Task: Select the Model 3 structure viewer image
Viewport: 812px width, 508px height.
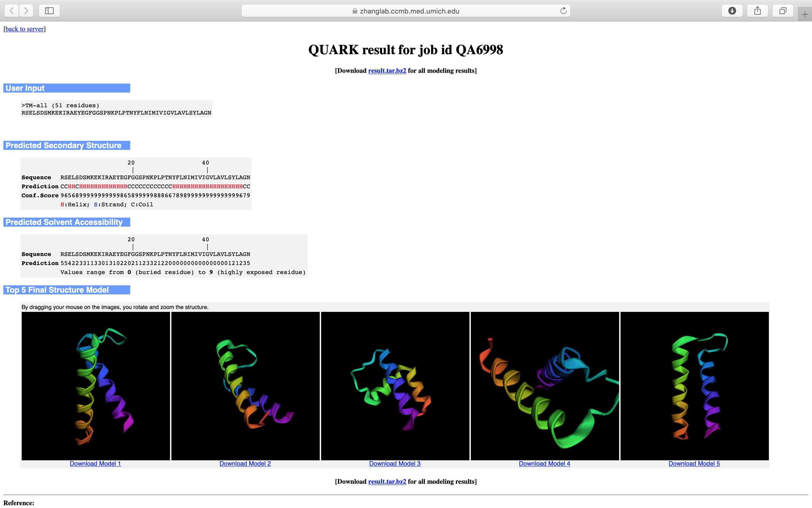Action: (395, 386)
